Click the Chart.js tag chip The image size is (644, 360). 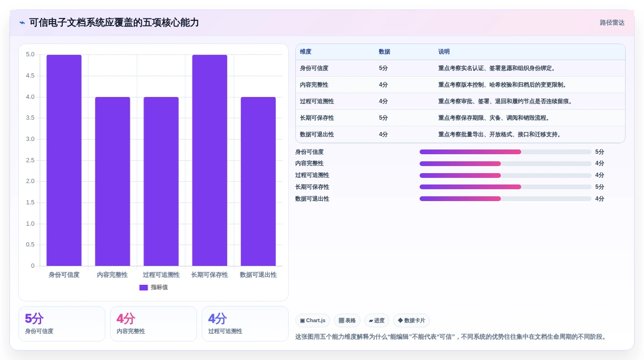point(313,321)
